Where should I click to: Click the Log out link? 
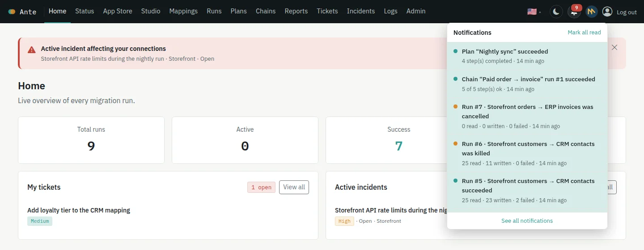pyautogui.click(x=627, y=12)
